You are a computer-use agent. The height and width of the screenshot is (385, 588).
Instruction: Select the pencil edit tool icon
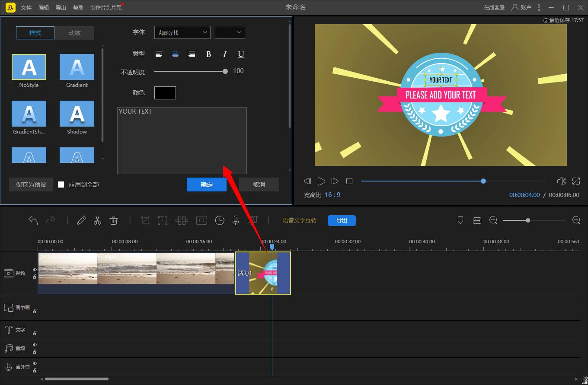[x=81, y=220]
